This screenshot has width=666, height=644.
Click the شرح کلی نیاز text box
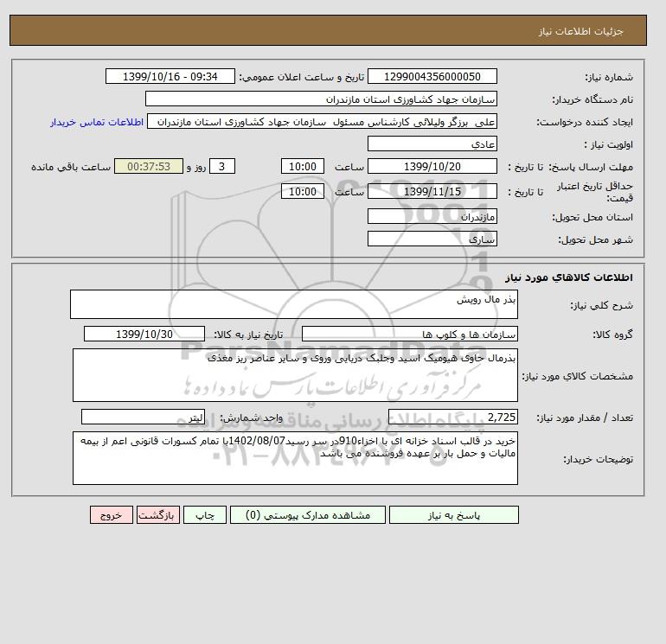pyautogui.click(x=294, y=304)
